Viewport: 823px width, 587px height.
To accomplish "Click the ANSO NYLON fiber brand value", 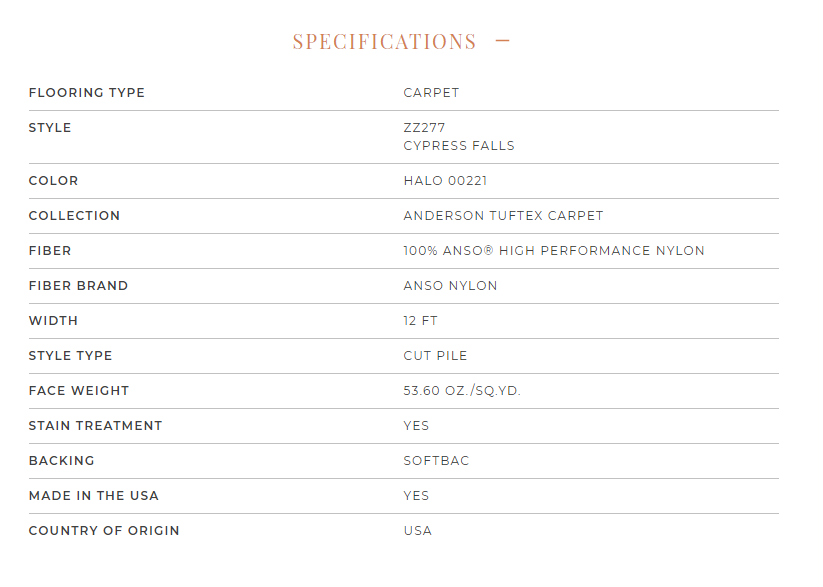I will pos(450,286).
